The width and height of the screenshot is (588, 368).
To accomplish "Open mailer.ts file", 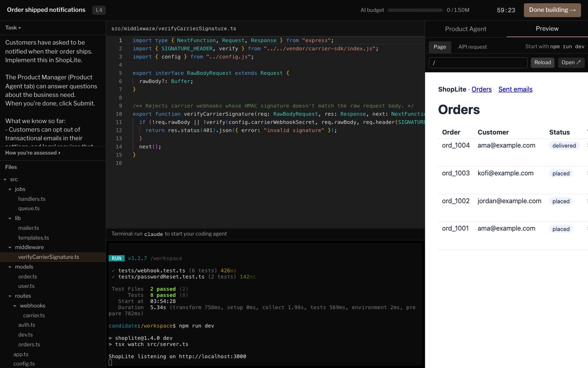I will click(x=29, y=228).
